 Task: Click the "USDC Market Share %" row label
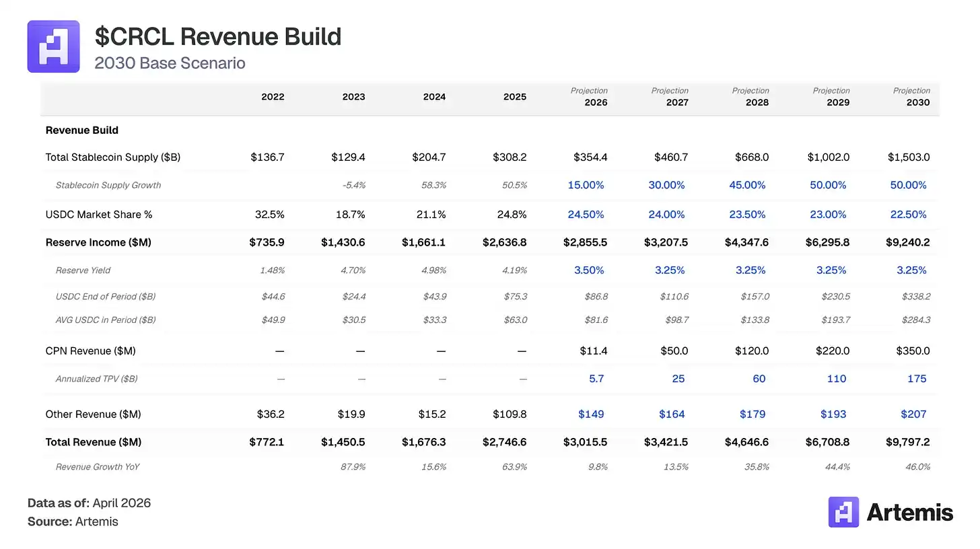(99, 215)
